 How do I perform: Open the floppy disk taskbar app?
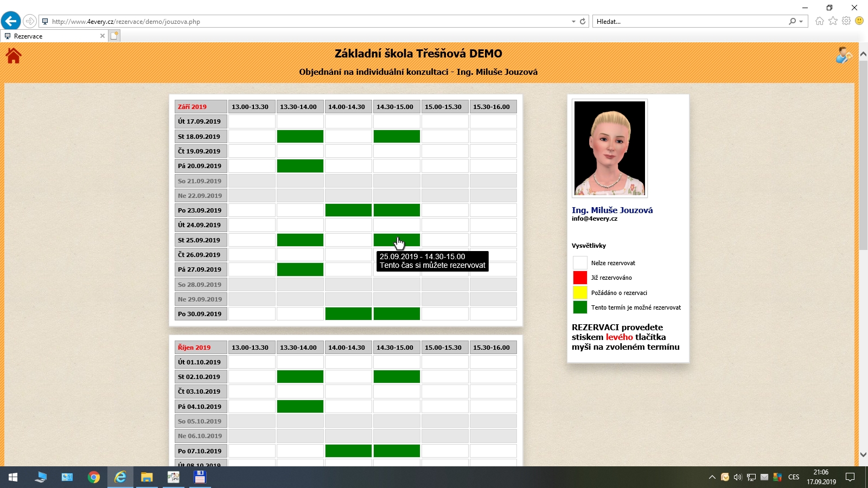(200, 477)
